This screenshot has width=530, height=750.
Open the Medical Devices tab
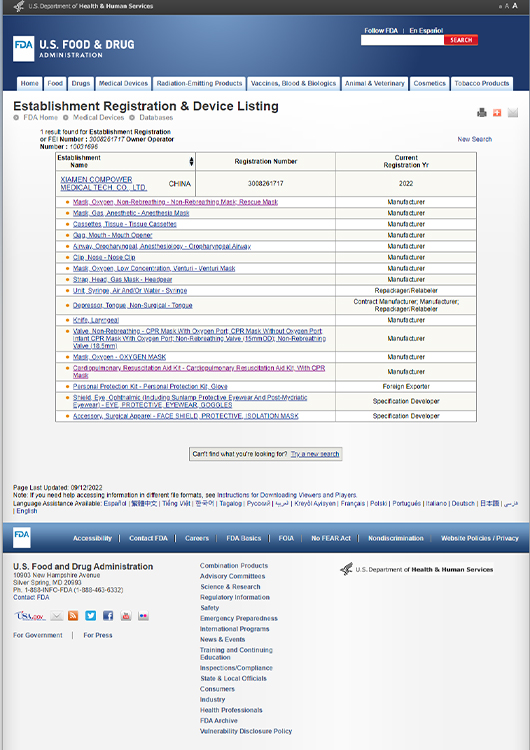point(123,83)
